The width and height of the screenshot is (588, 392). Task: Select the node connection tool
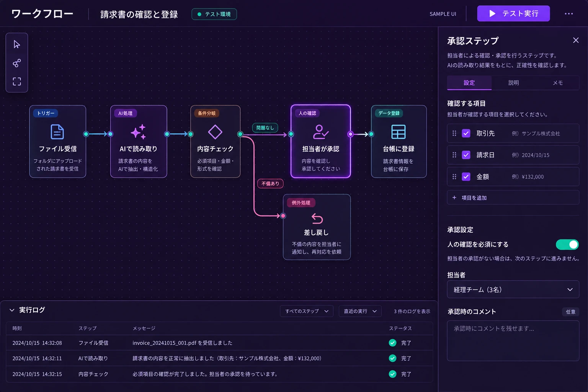coord(17,63)
